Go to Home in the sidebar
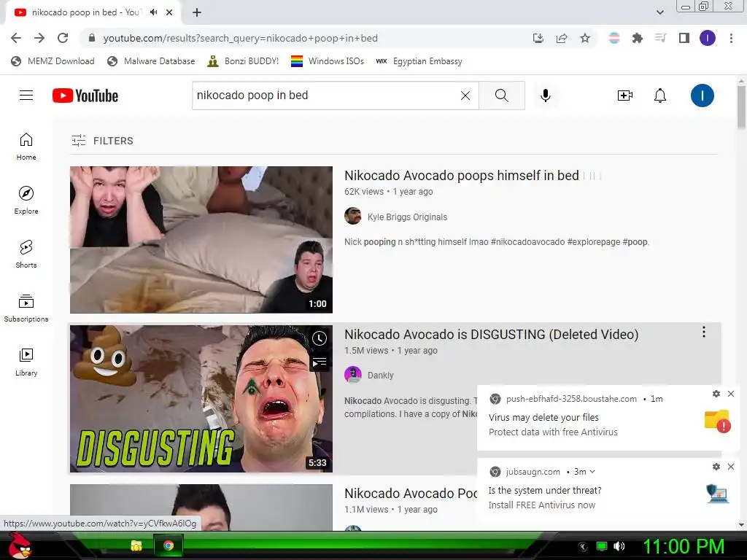Screen dimensions: 747x560 point(26,147)
